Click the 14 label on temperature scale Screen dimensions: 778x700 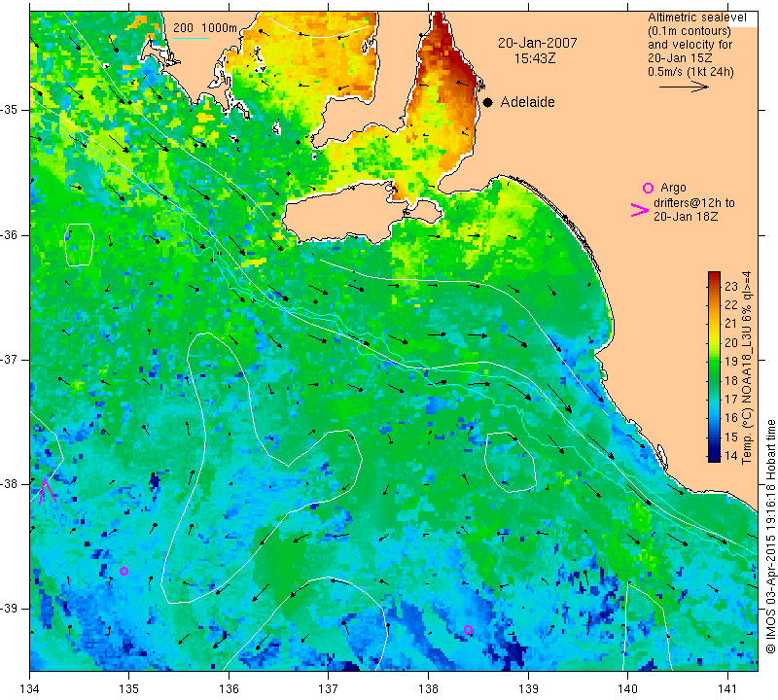coord(731,455)
